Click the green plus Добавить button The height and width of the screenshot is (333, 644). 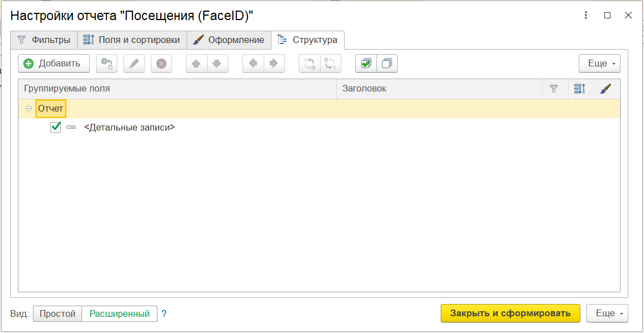click(x=54, y=64)
